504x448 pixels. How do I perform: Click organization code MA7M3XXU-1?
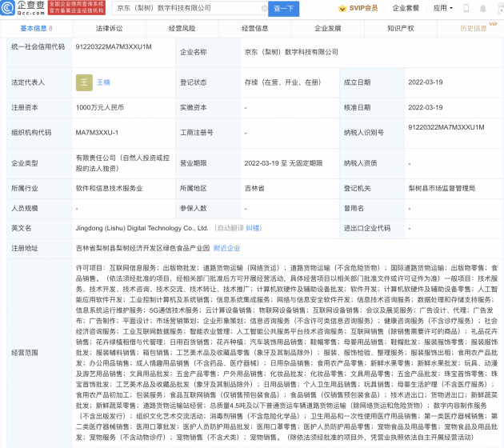tap(97, 133)
